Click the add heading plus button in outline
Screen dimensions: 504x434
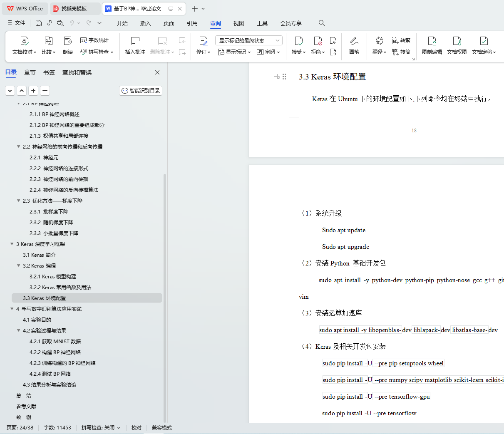(x=33, y=91)
